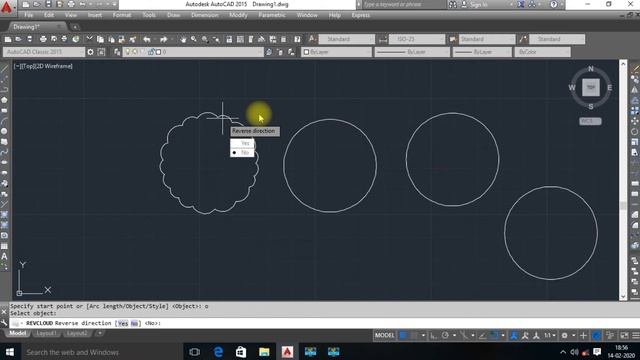Click the WCS label under ViewCube

click(590, 121)
